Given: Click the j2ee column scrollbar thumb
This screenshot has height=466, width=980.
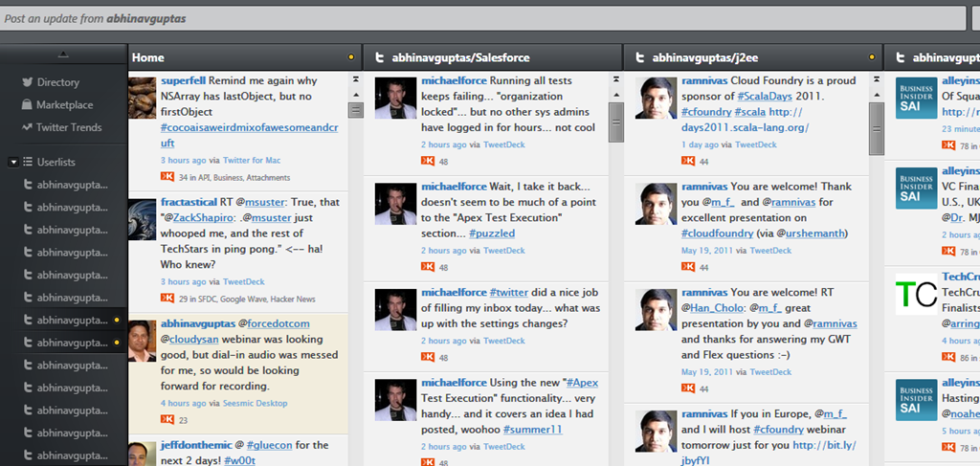Looking at the screenshot, I should 877,128.
